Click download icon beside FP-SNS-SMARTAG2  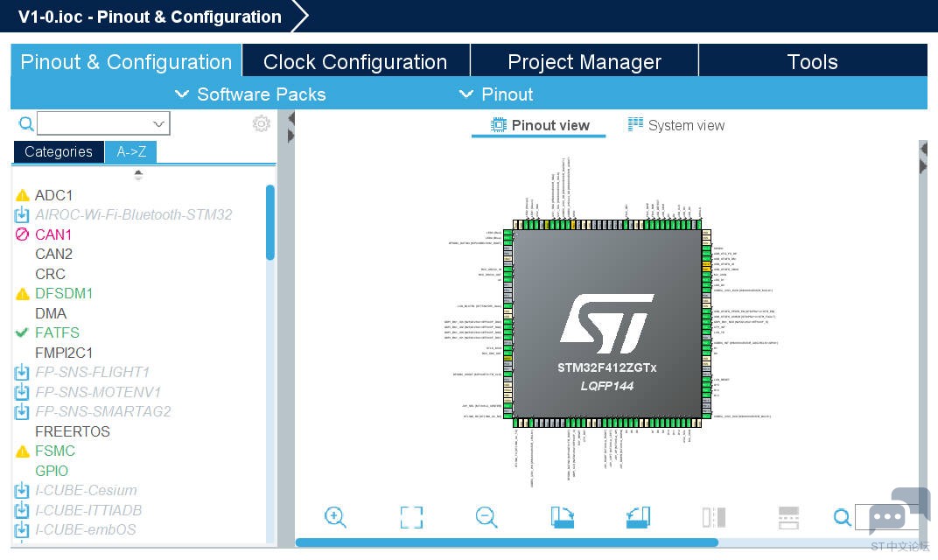click(x=22, y=411)
